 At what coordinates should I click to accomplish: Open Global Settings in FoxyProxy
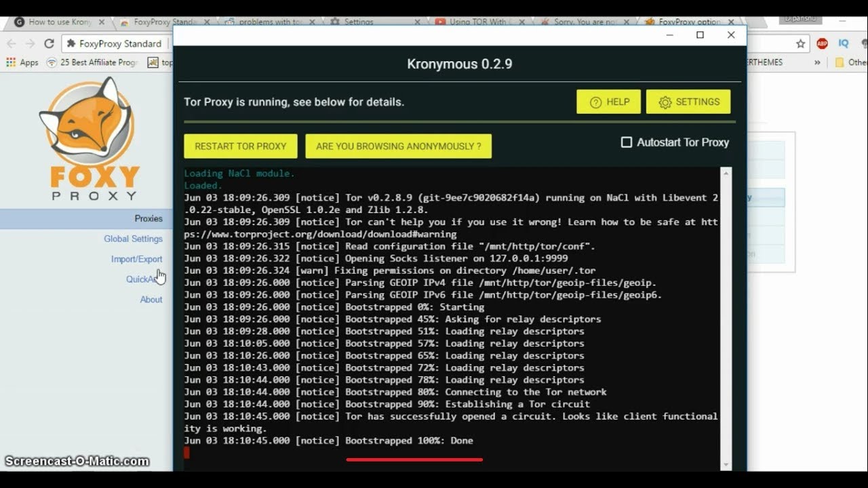133,239
